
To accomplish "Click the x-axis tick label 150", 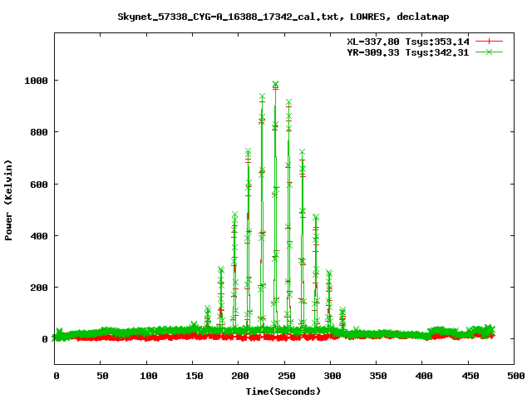I will coord(195,376).
